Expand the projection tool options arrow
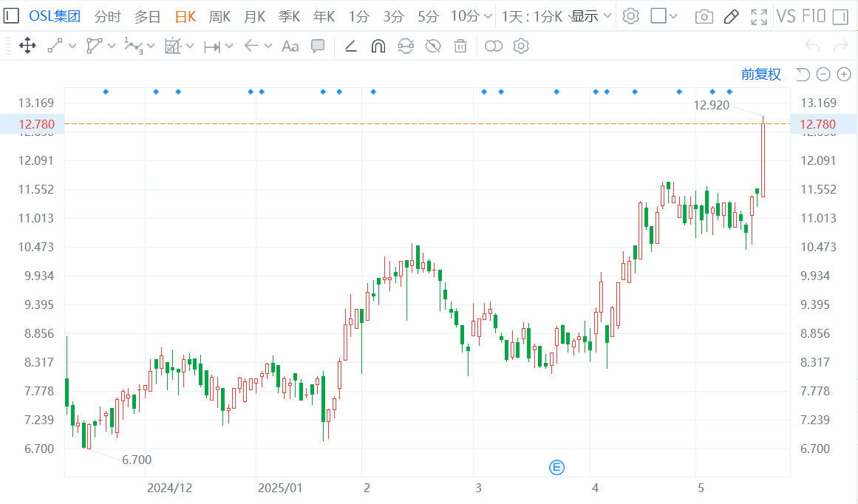Screen dimensions: 858x504 (x=190, y=47)
